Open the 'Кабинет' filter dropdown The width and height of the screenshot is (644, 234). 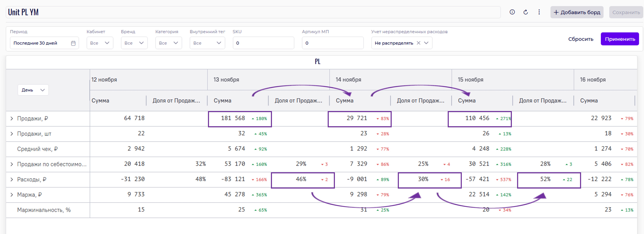pyautogui.click(x=100, y=43)
